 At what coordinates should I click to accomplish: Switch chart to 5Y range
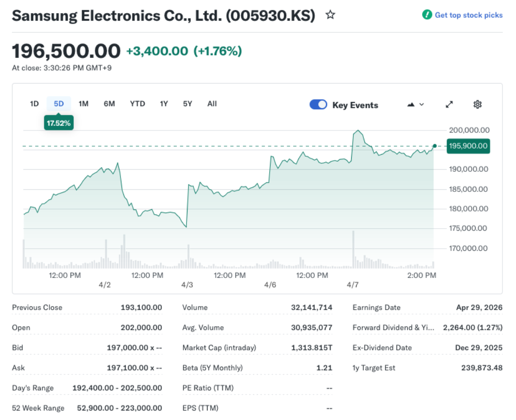point(187,104)
